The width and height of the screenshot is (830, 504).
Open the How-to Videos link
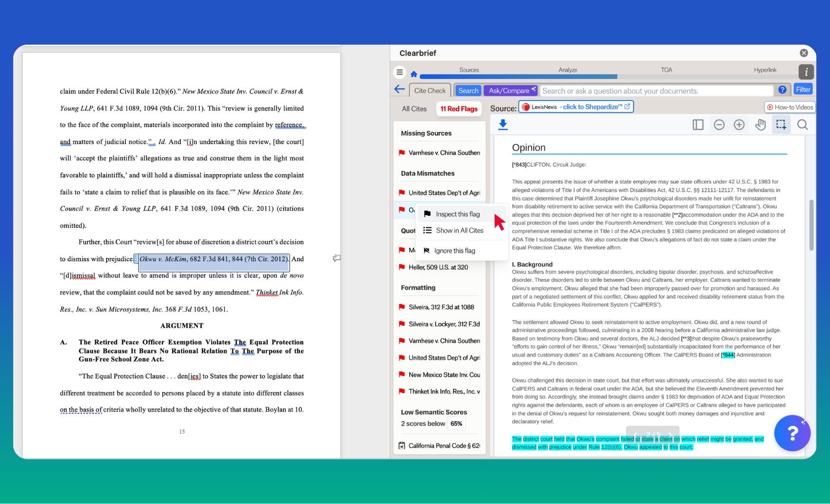[790, 108]
